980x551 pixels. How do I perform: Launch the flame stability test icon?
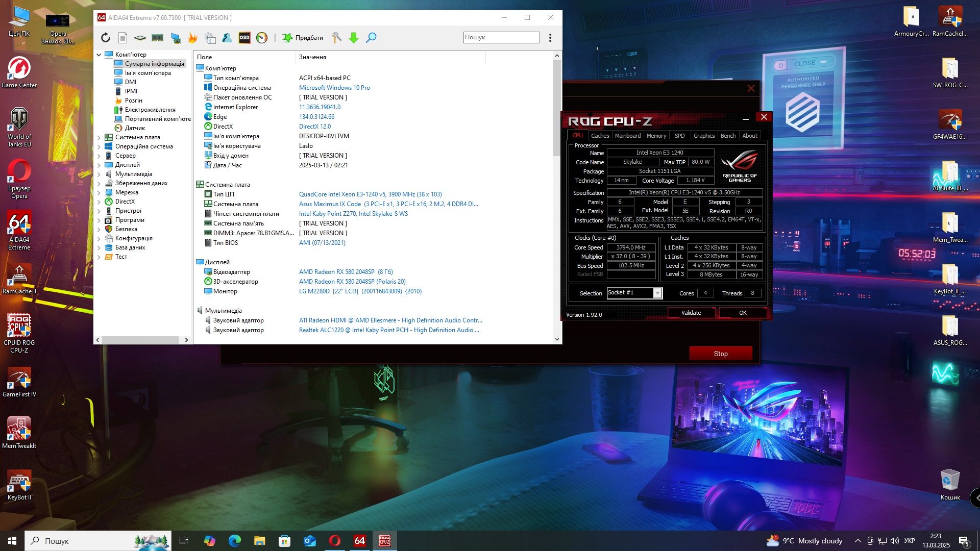point(193,38)
